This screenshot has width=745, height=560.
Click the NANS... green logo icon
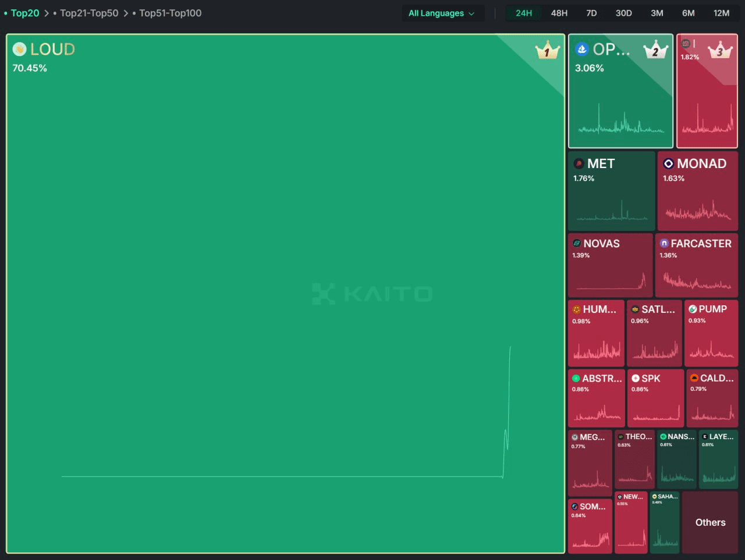coord(663,437)
